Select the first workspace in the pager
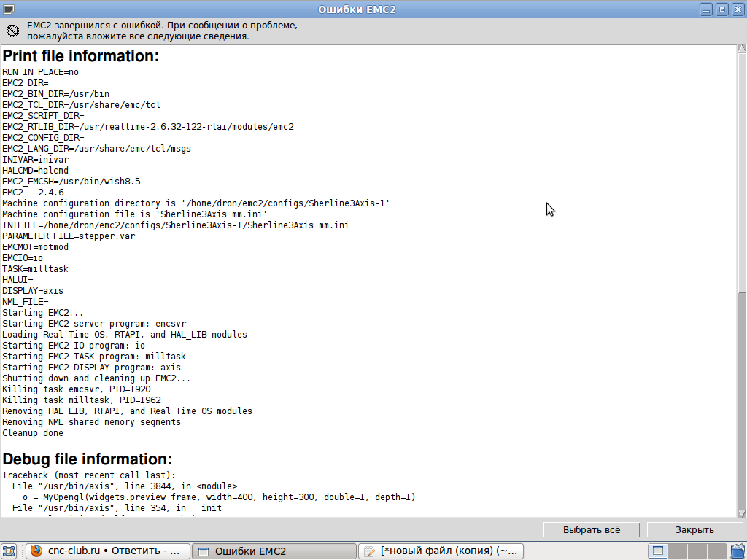 [658, 551]
